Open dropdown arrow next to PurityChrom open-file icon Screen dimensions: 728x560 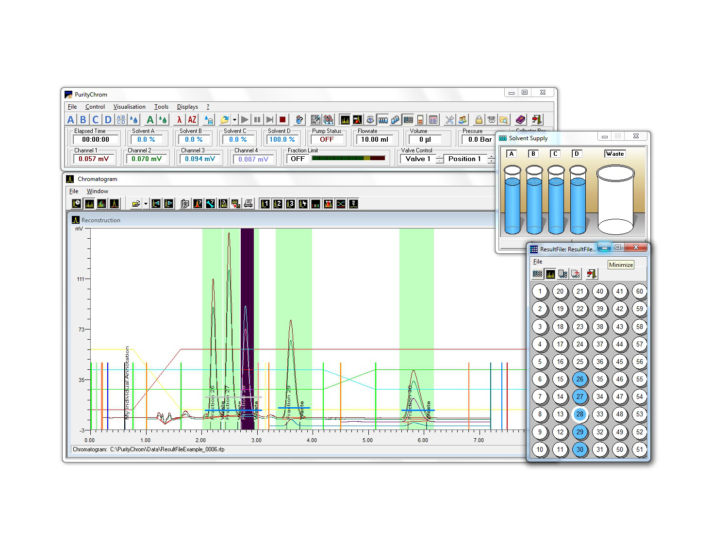coord(234,119)
